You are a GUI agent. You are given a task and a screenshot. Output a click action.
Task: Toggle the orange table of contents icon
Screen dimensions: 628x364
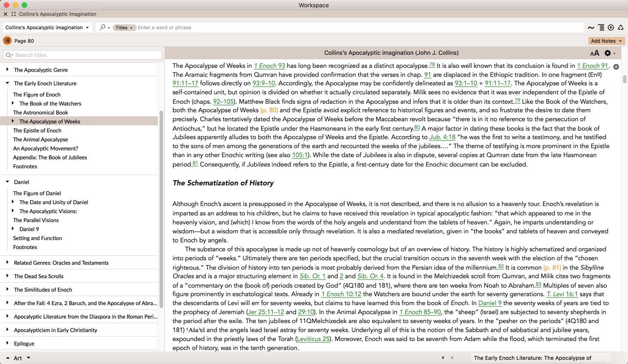(7, 41)
